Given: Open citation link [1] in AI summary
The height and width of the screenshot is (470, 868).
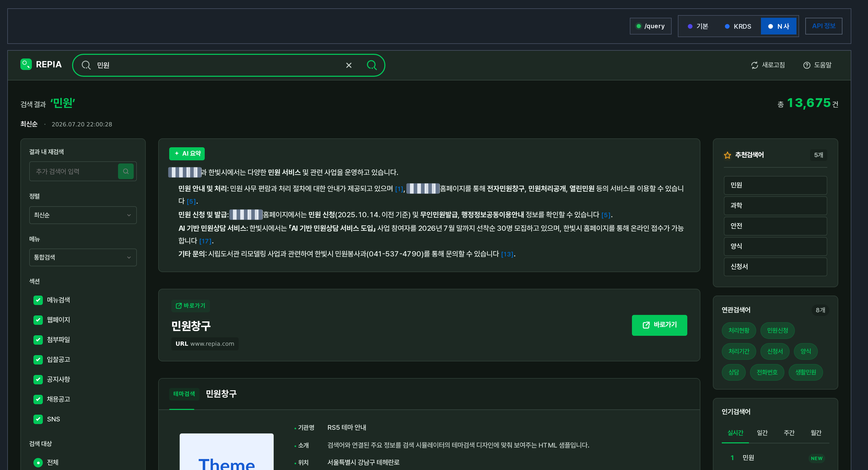Looking at the screenshot, I should pos(399,189).
